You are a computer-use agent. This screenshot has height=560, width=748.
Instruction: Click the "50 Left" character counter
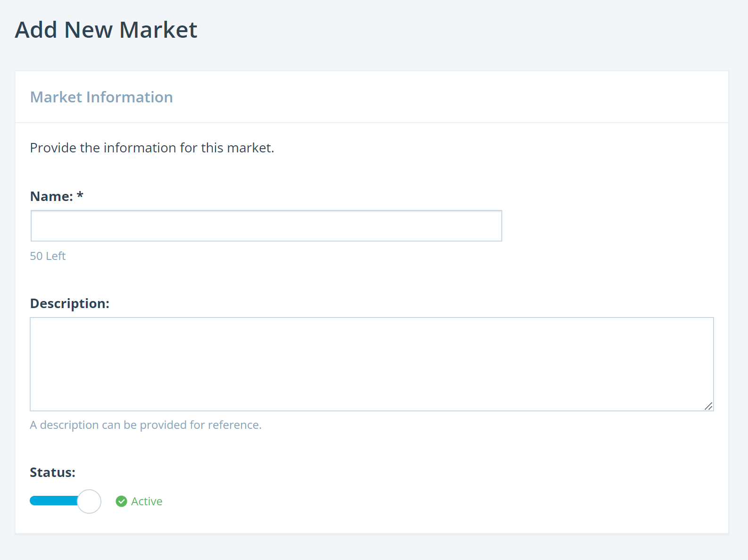tap(48, 256)
